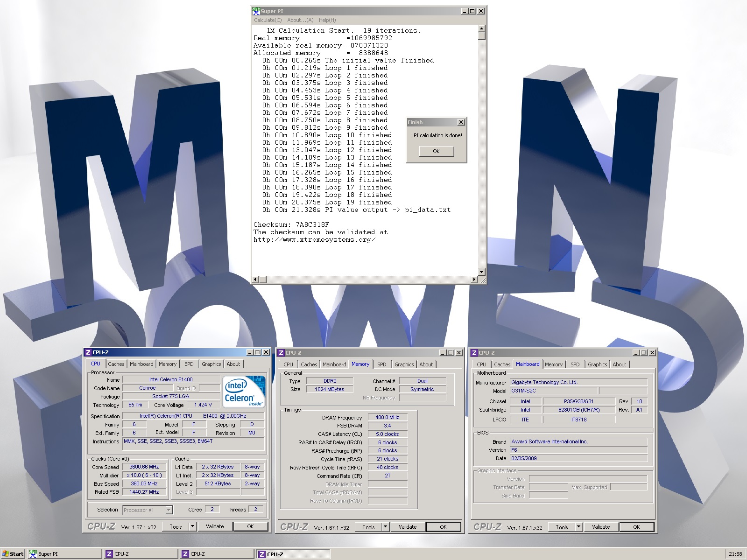Open Mainboard tab in the left CPU-Z window
Screen dimensions: 747x560
[x=141, y=364]
